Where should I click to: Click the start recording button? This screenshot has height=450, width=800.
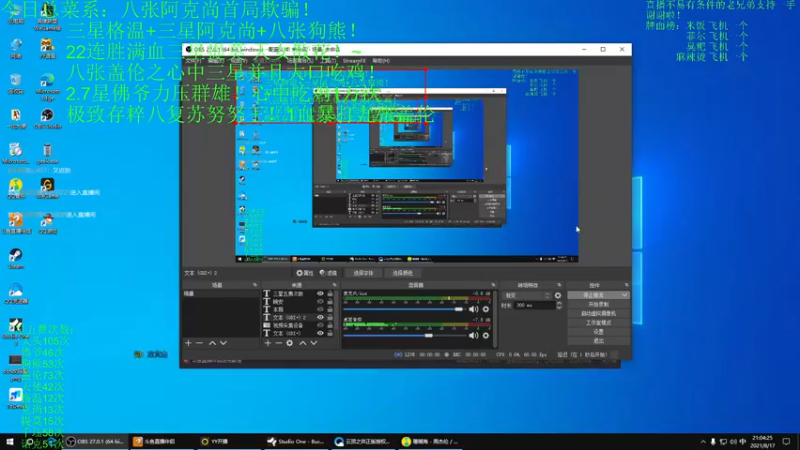pos(598,305)
